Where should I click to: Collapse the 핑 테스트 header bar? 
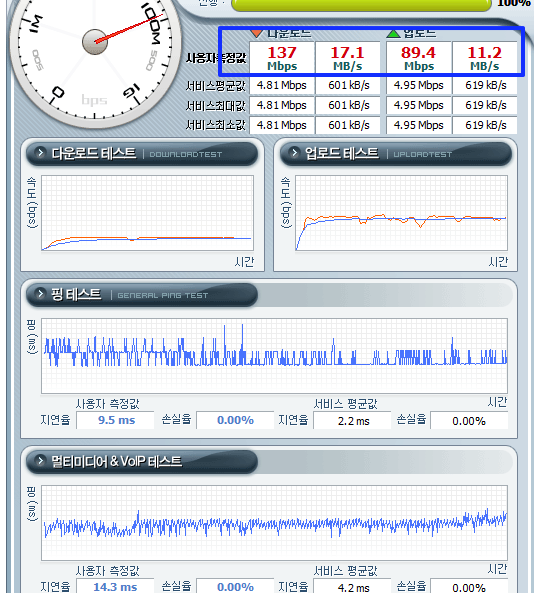[x=142, y=295]
